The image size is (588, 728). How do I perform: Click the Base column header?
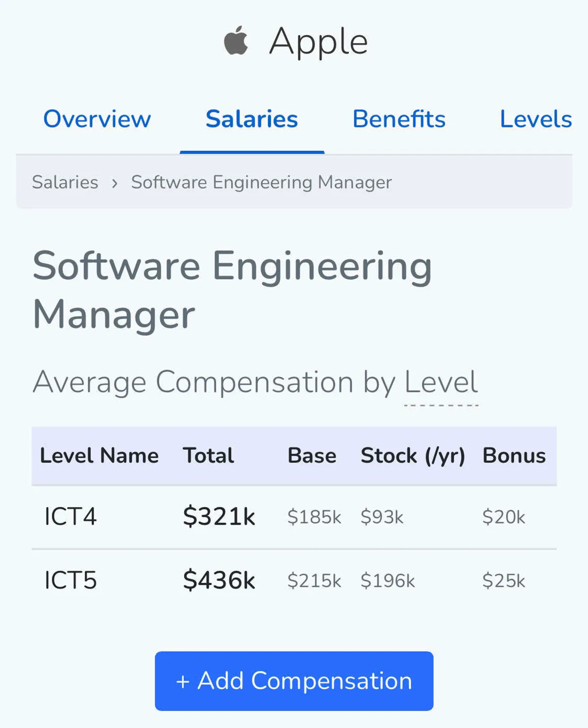(312, 456)
